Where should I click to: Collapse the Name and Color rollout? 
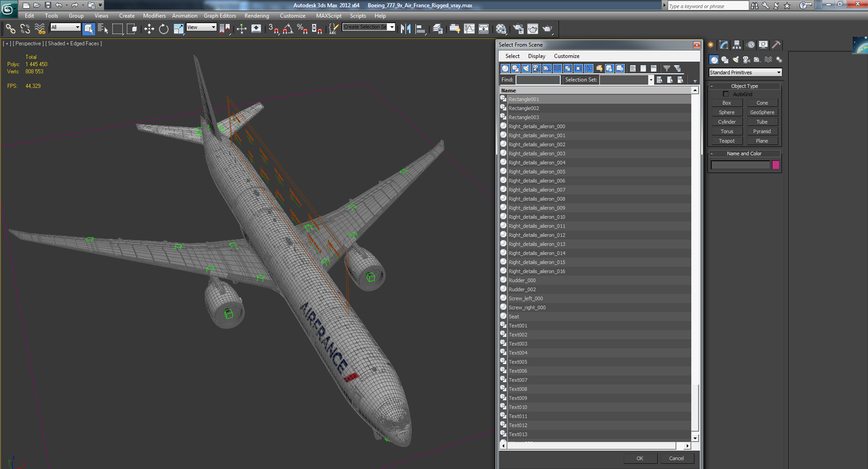click(745, 154)
